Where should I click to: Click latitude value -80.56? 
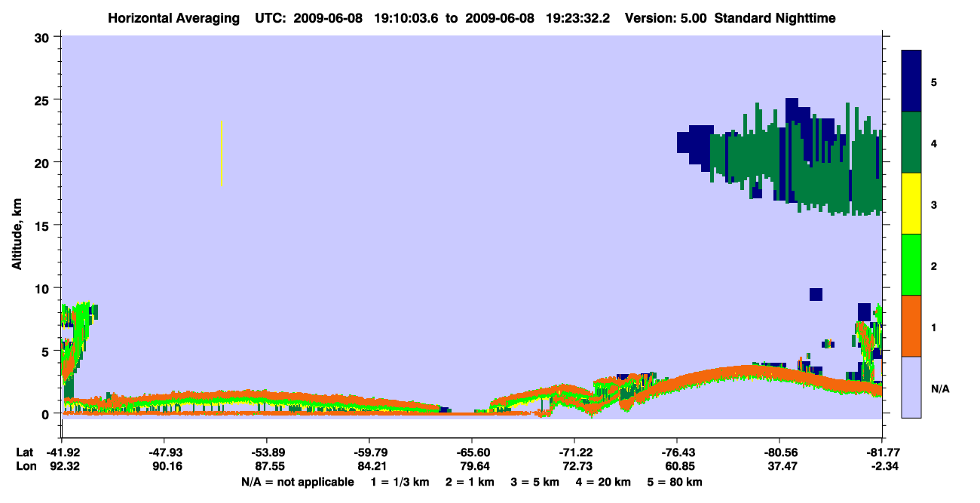[779, 452]
